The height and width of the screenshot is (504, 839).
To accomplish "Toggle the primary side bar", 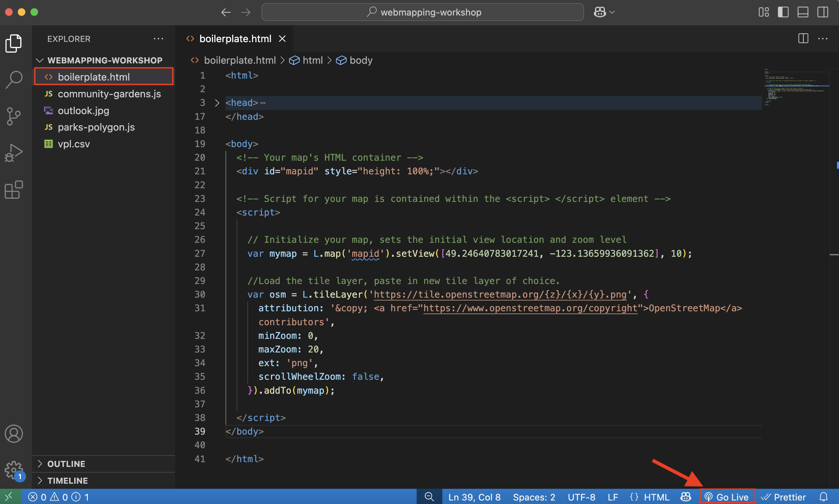I will pyautogui.click(x=783, y=12).
